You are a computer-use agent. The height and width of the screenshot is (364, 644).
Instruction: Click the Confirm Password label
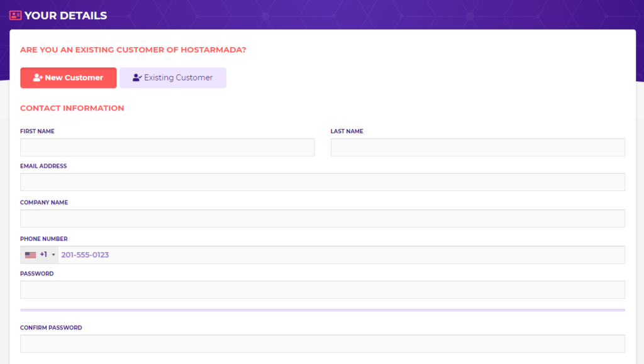click(51, 328)
